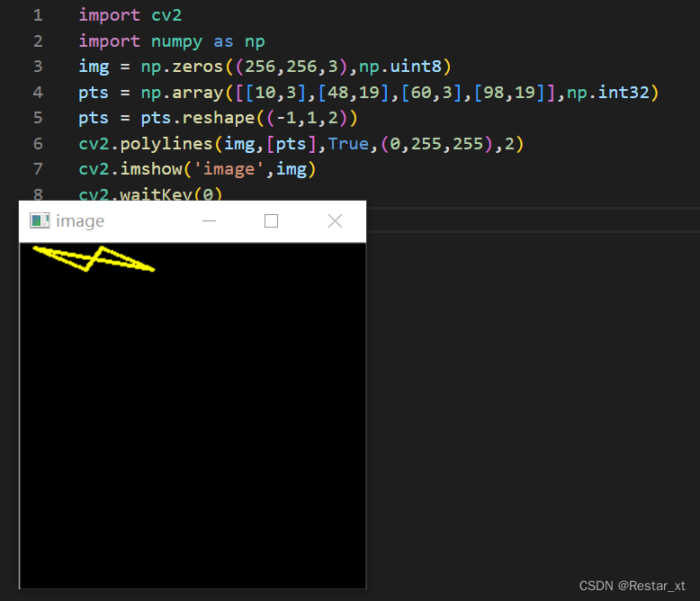Click line number 4 in gutter
The width and height of the screenshot is (700, 601).
click(x=38, y=93)
